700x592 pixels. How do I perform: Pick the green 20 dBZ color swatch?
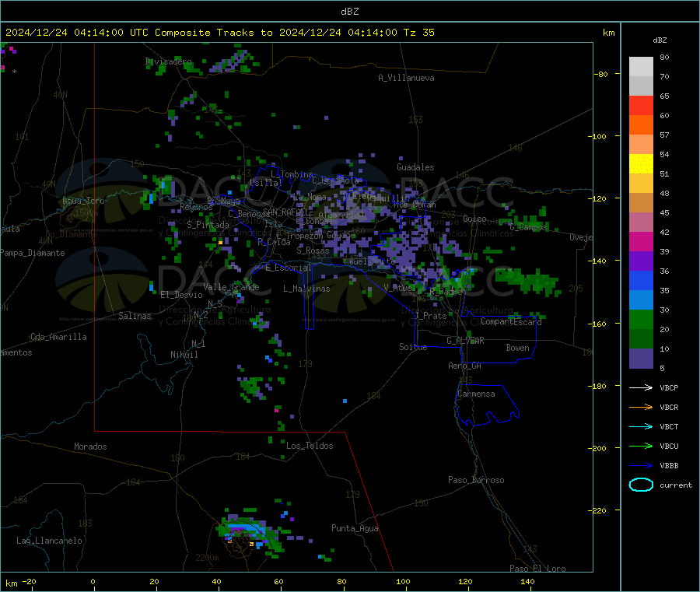point(641,319)
